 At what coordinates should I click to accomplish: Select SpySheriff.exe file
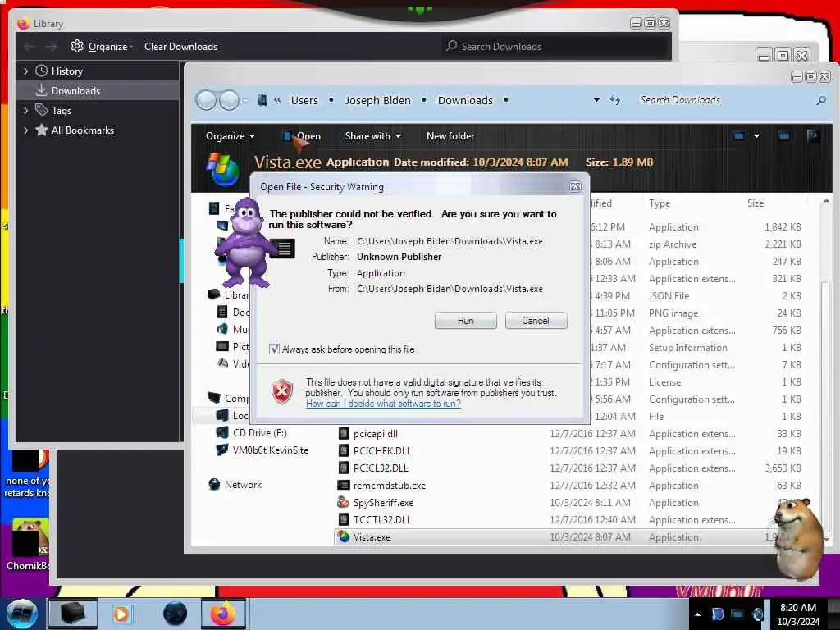point(383,503)
